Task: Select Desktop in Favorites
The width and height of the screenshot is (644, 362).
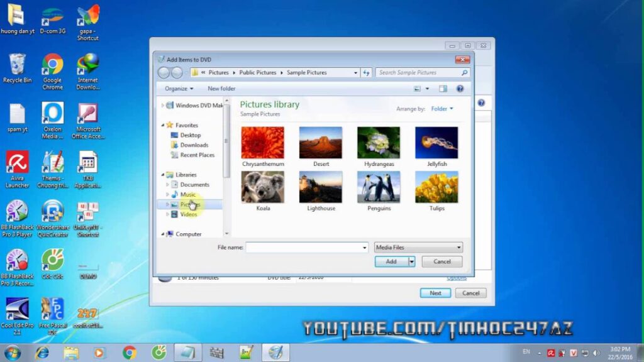Action: 190,135
